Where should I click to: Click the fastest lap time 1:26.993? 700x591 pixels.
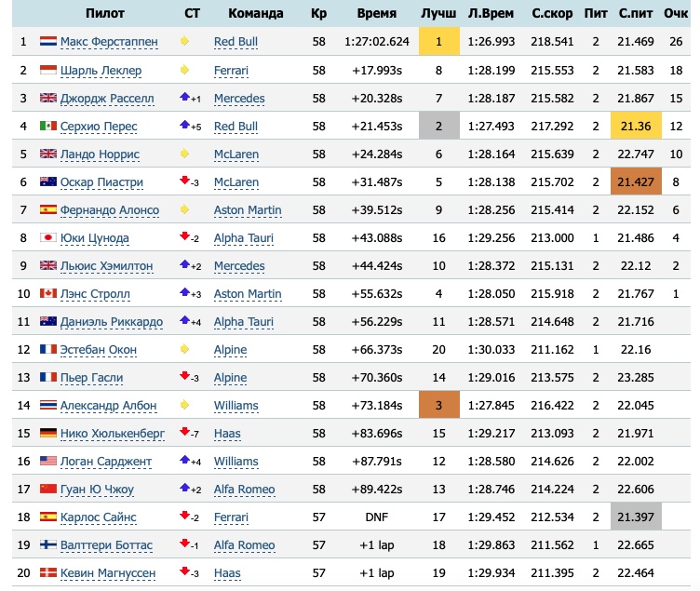[x=491, y=42]
